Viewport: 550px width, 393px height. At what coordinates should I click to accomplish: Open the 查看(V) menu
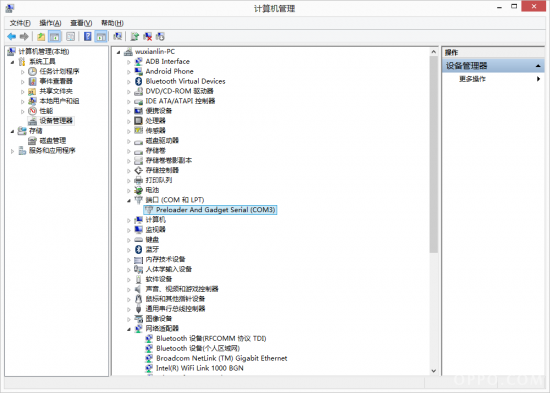pos(81,23)
